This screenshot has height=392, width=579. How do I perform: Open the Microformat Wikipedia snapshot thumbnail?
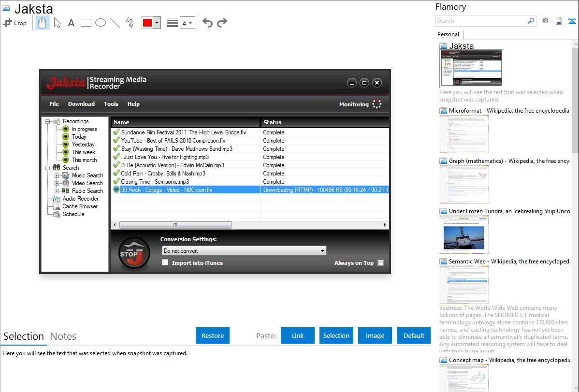[x=464, y=134]
